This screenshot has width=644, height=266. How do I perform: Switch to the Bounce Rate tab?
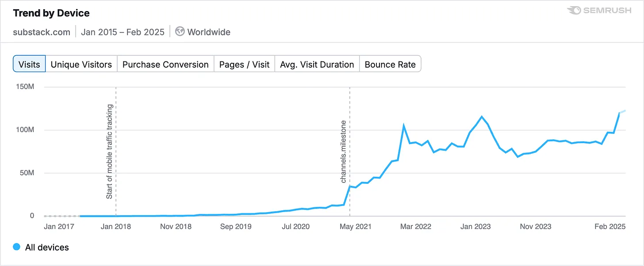pos(390,64)
